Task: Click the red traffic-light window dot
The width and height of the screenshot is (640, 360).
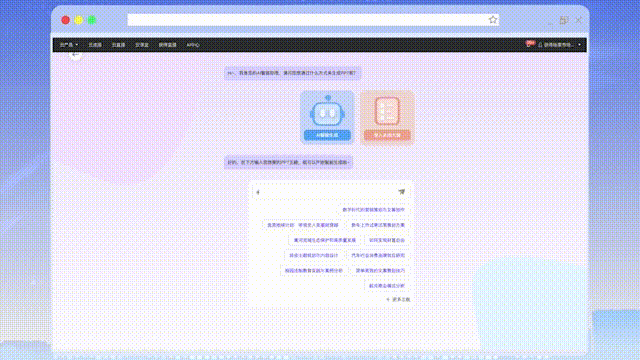Action: [x=65, y=20]
